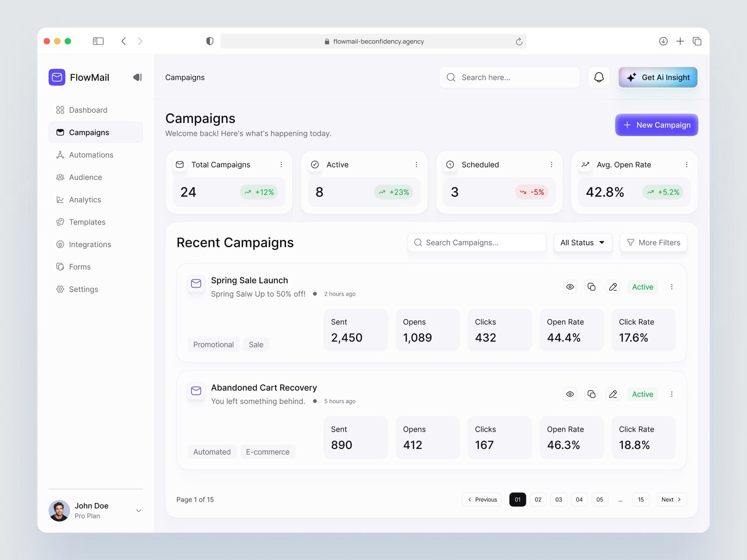Image resolution: width=747 pixels, height=560 pixels.
Task: Click the Scheduled clock icon
Action: (x=450, y=165)
